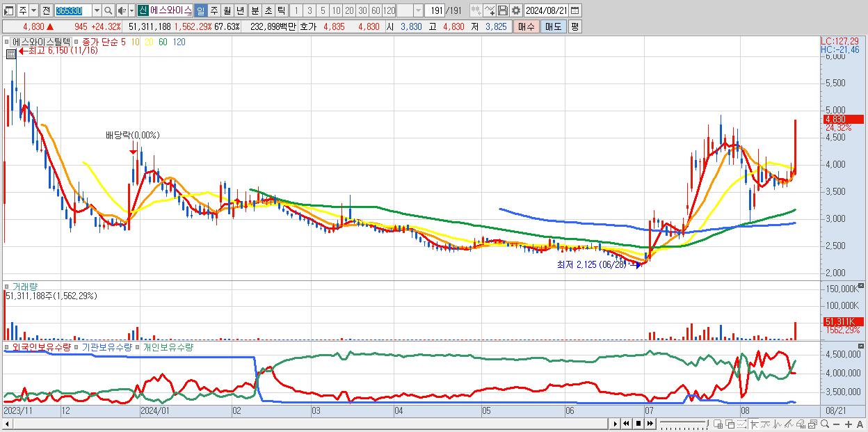Select 틱 tick chart
868x432 pixels.
tap(281, 10)
